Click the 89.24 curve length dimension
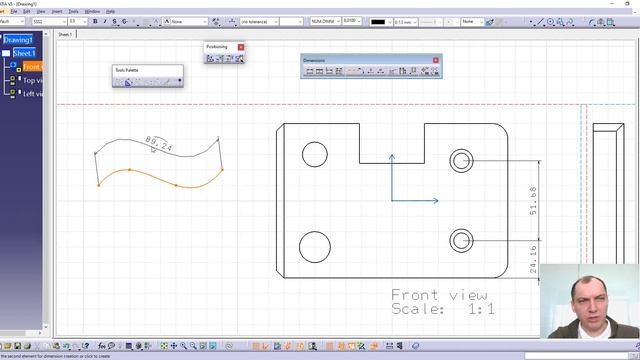This screenshot has width=640, height=360. (158, 143)
